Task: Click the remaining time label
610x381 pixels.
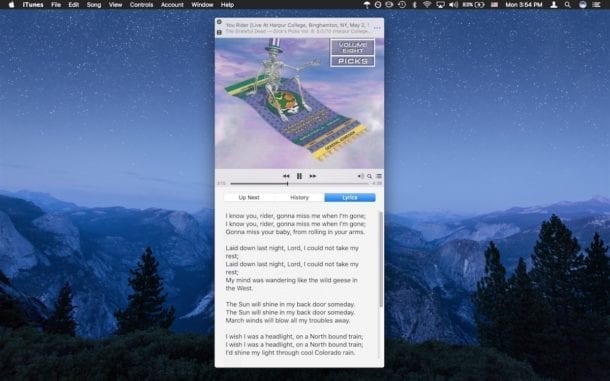Action: tap(376, 183)
